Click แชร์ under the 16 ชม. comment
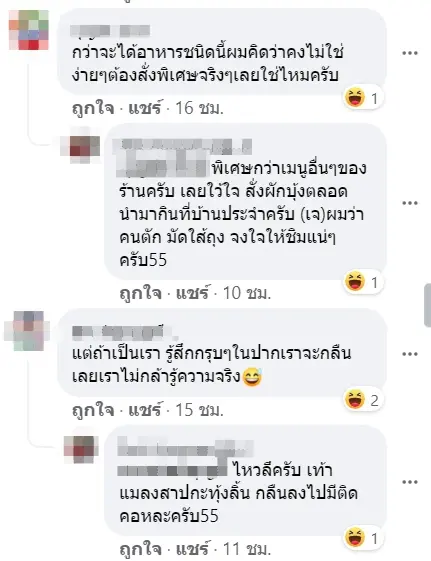 pyautogui.click(x=145, y=107)
